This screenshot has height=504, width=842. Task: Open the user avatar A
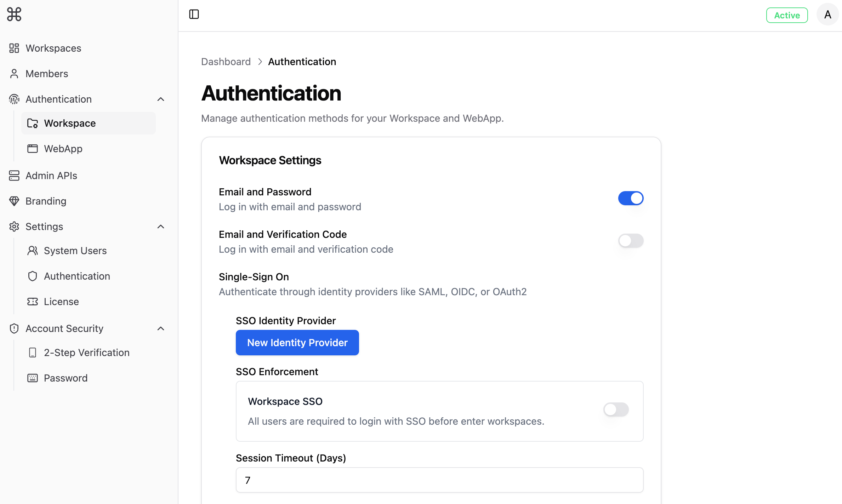pos(827,15)
